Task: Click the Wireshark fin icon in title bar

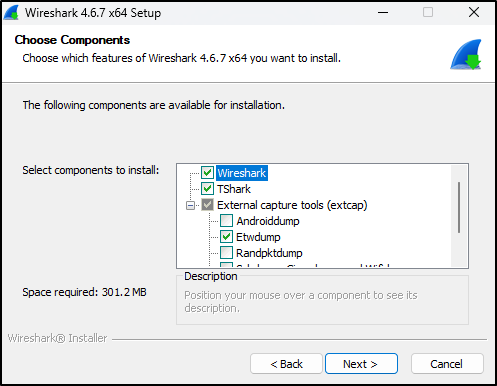Action: [x=11, y=13]
